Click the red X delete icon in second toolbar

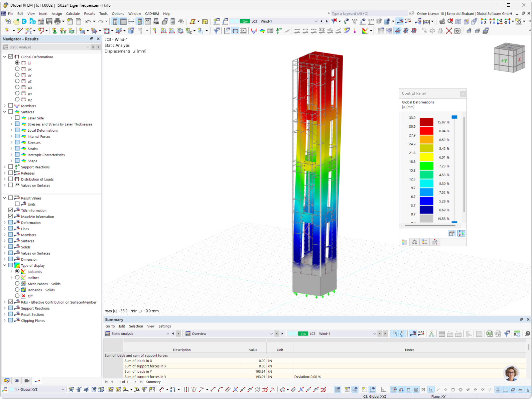click(449, 31)
